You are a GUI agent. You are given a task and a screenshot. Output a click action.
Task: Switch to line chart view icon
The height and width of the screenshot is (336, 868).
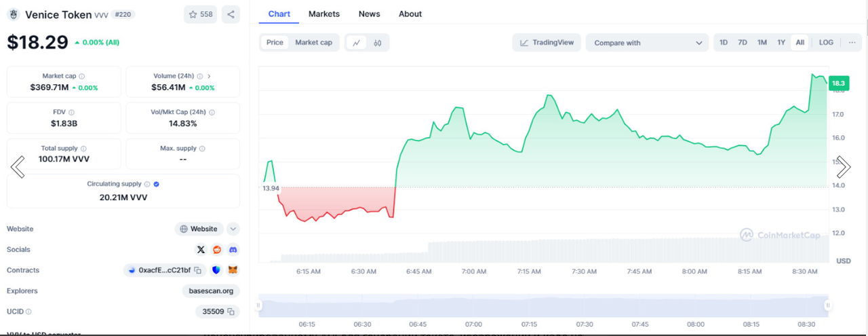(x=357, y=43)
